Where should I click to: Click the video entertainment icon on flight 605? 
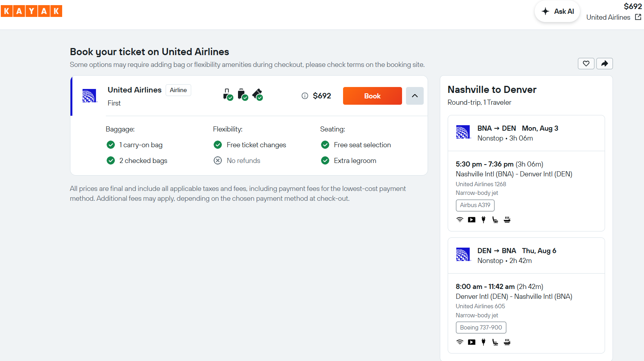coord(472,342)
